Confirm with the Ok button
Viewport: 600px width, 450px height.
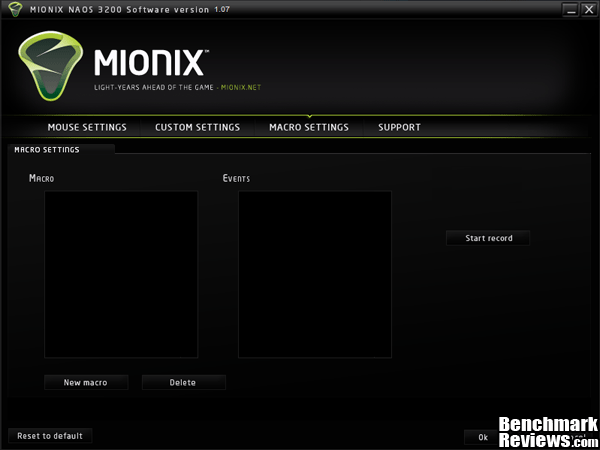pos(483,437)
